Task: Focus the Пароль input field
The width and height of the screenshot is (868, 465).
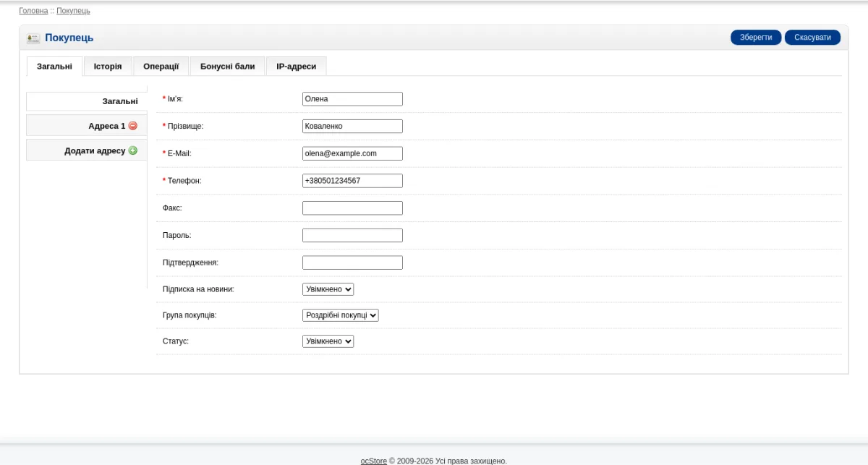Action: (x=352, y=236)
